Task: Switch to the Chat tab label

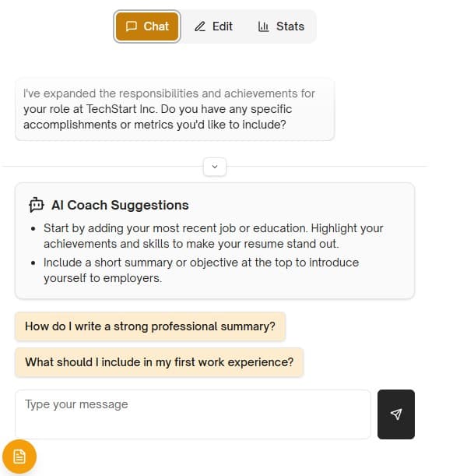Action: (156, 26)
